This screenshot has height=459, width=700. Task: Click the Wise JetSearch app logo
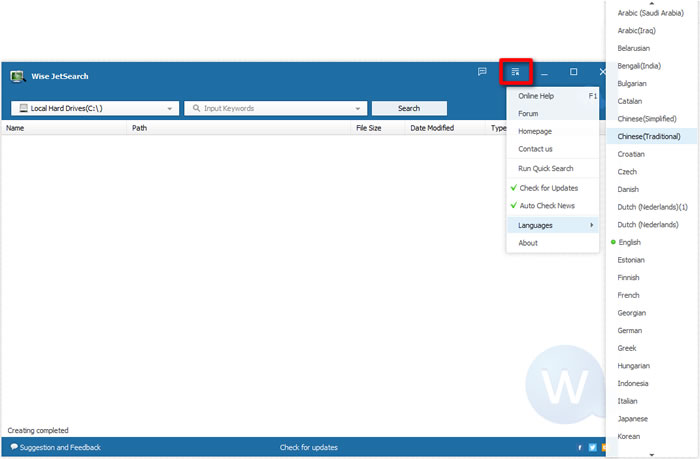17,76
